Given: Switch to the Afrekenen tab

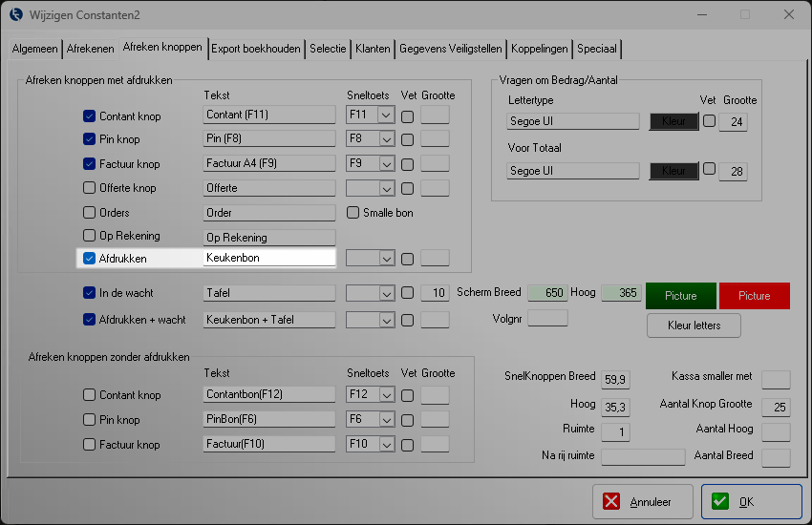Looking at the screenshot, I should point(90,49).
